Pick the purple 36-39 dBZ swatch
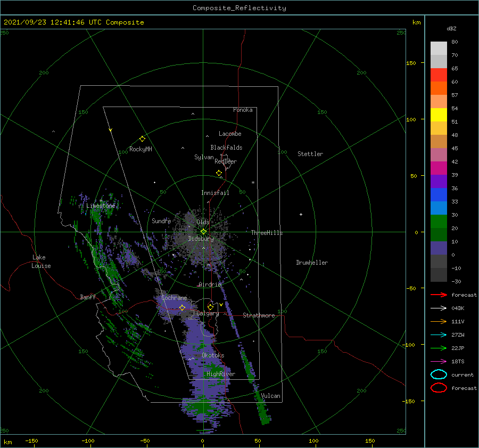This screenshot has height=448, width=479. (x=439, y=182)
